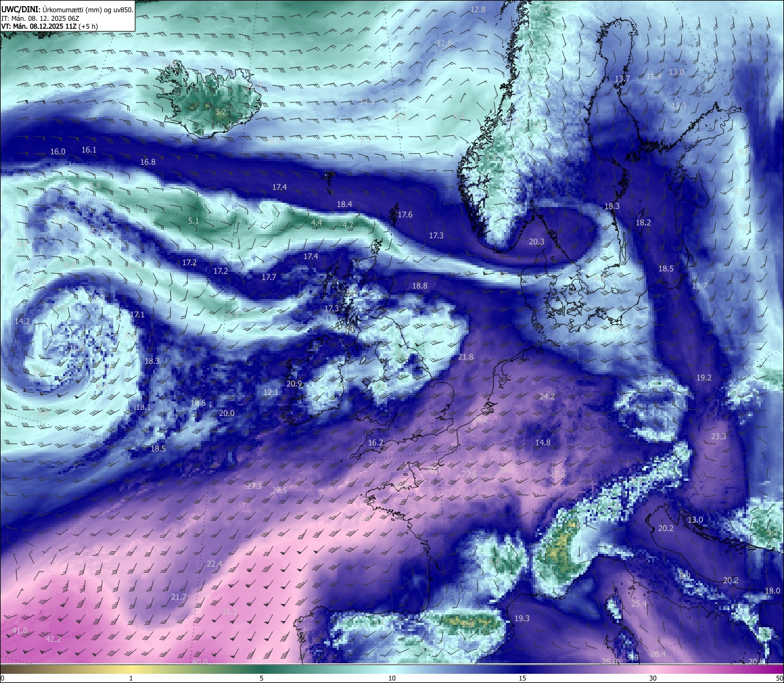Screen dimensions: 784x683
Task: Click the '19.2' value on the map
Action: 704,378
